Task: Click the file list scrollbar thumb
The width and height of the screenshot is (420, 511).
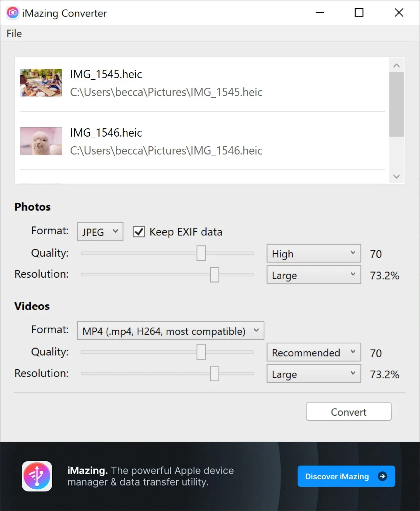Action: coord(396,104)
